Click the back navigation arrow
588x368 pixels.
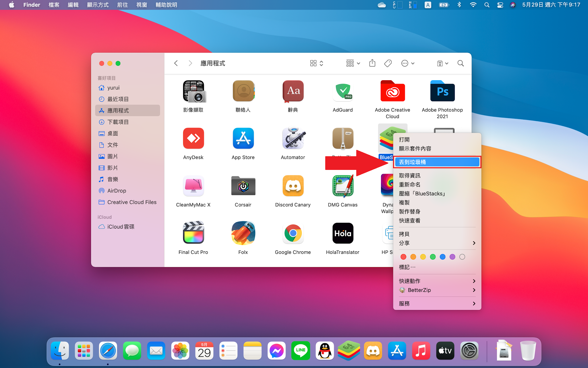point(176,63)
